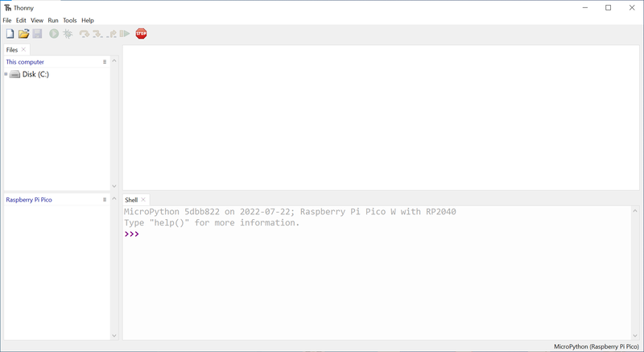Click the New file toolbar icon
This screenshot has height=352, width=644.
[x=10, y=34]
